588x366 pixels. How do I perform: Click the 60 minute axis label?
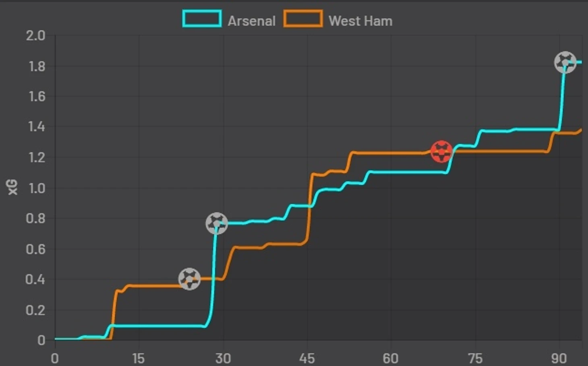point(391,358)
